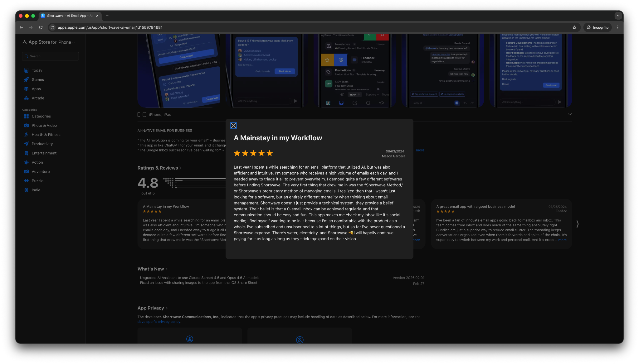Bookmark this page with star icon
Screen dimensions: 639x364
(x=574, y=27)
